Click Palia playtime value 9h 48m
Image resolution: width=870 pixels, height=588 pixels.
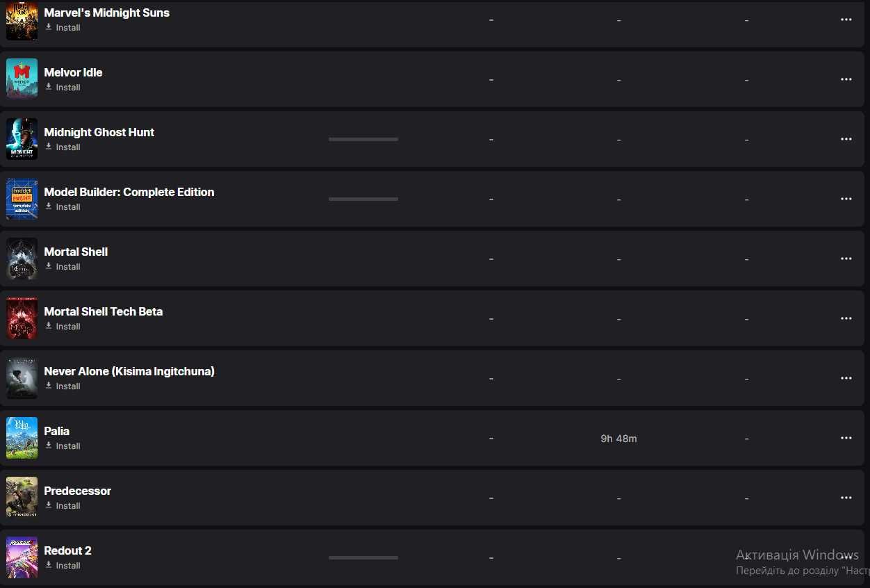tap(618, 439)
